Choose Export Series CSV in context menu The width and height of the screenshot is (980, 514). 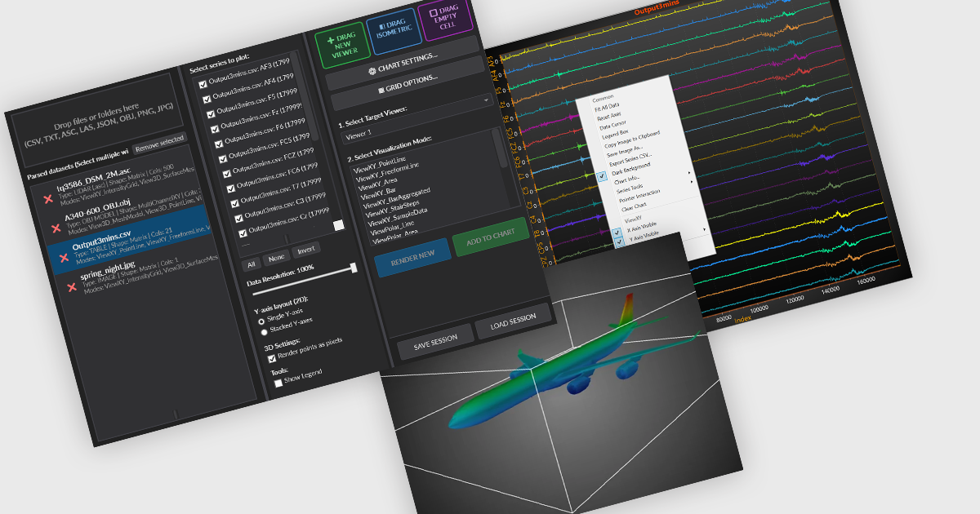(x=630, y=159)
